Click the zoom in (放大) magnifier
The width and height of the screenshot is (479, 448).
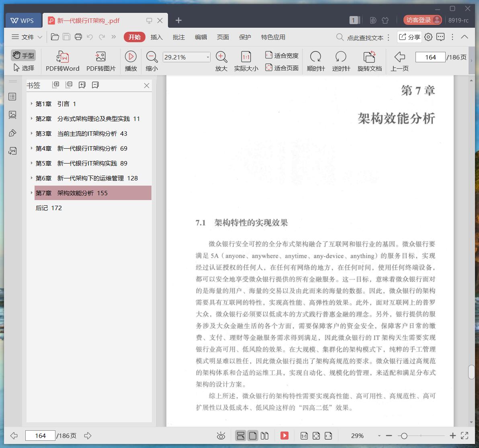[x=221, y=61]
